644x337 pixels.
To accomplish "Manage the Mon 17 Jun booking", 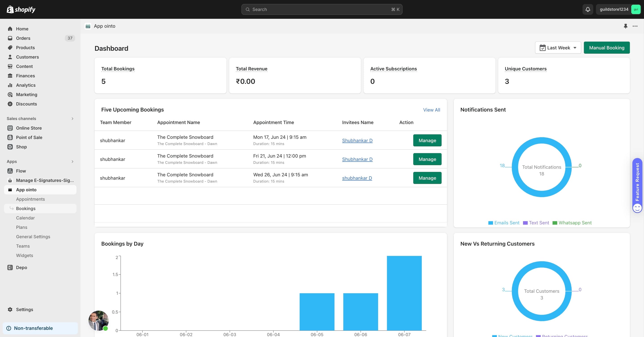I will click(x=427, y=140).
